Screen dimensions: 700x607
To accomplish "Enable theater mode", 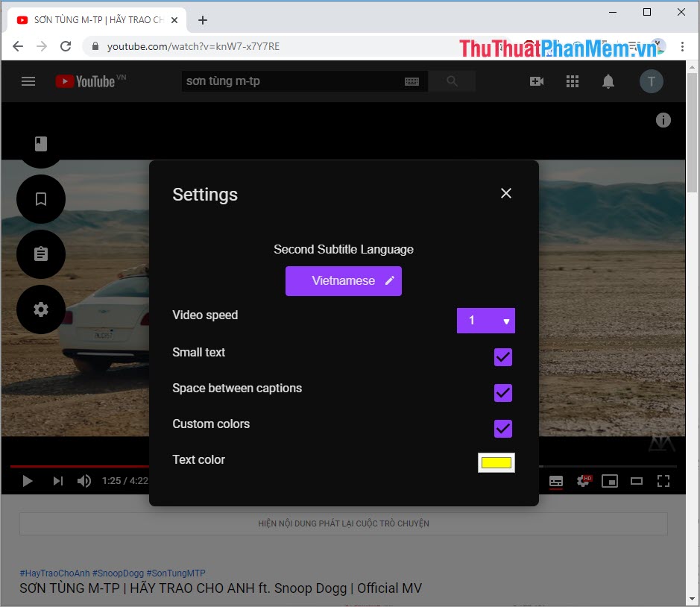I will pos(637,481).
